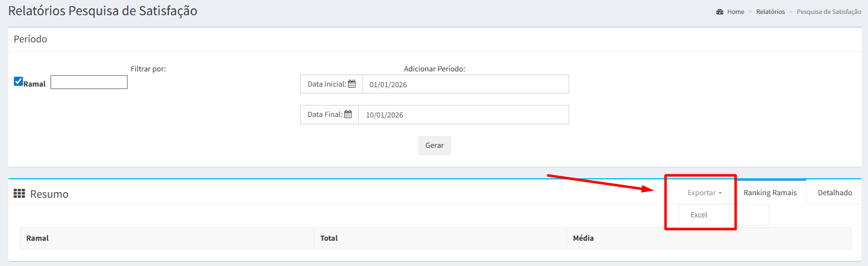This screenshot has width=868, height=266.
Task: Click the grid icon beside Resumo
Action: pos(19,193)
